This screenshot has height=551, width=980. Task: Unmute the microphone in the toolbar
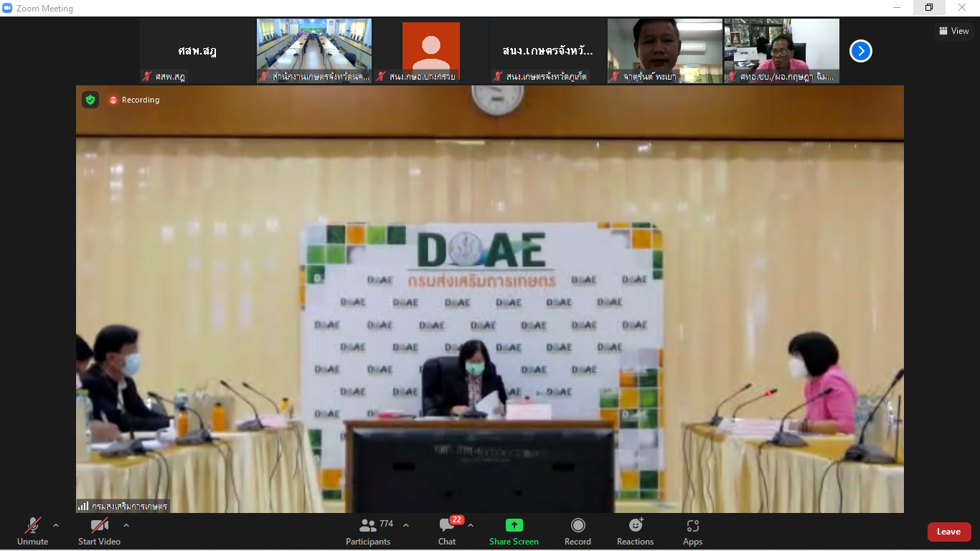(32, 525)
